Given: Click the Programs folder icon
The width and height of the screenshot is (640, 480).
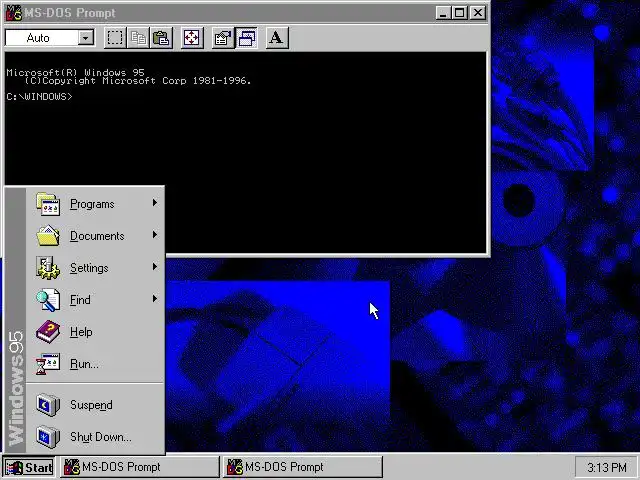Looking at the screenshot, I should pyautogui.click(x=48, y=204).
